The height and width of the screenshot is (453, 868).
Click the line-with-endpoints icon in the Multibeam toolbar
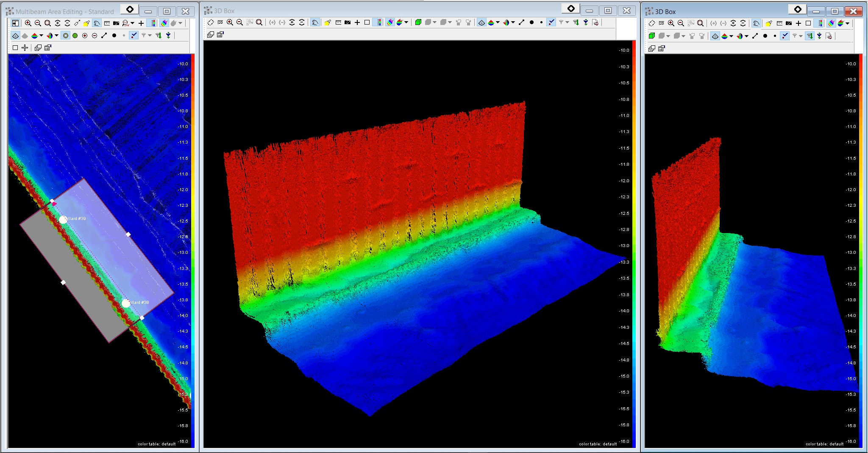point(104,36)
